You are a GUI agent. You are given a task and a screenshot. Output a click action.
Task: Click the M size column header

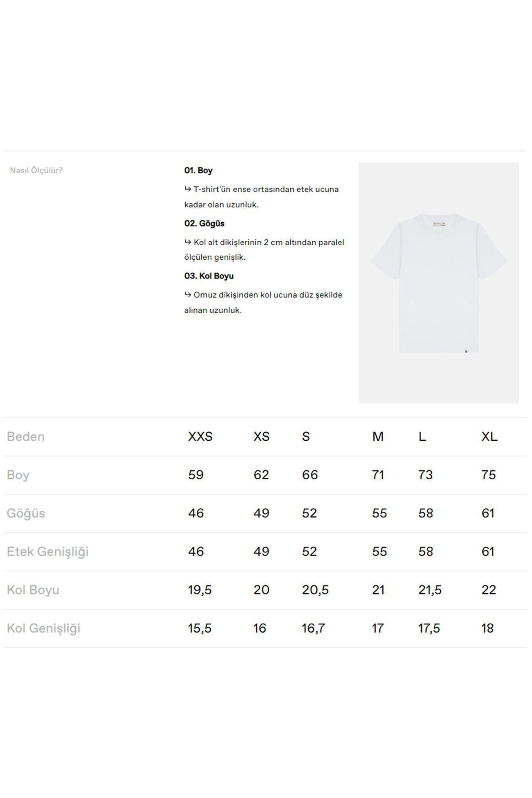pyautogui.click(x=378, y=437)
